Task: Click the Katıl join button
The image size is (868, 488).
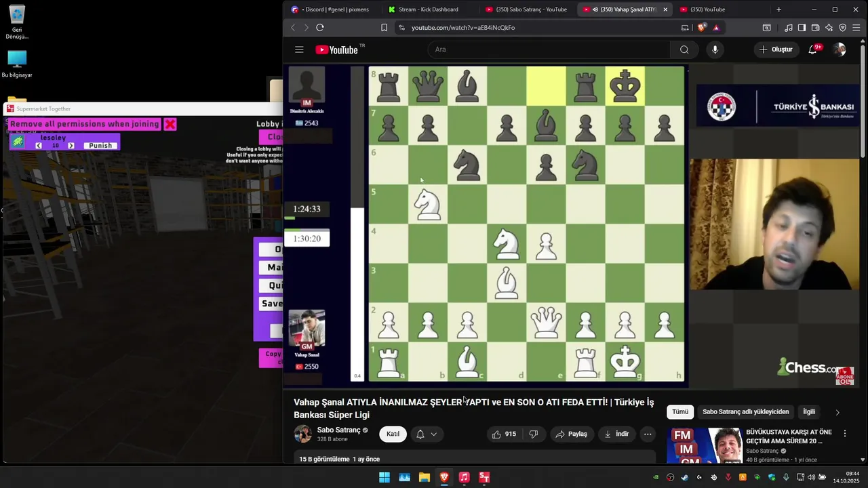Action: click(x=393, y=434)
